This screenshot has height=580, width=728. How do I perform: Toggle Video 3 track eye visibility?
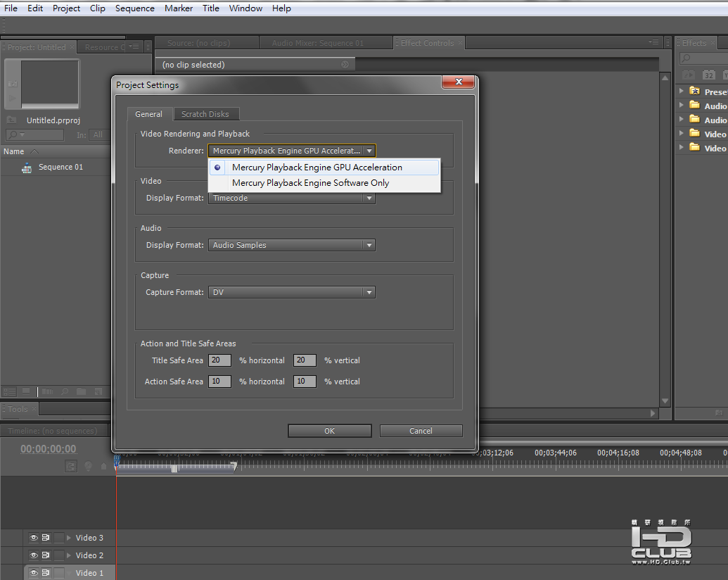click(34, 538)
